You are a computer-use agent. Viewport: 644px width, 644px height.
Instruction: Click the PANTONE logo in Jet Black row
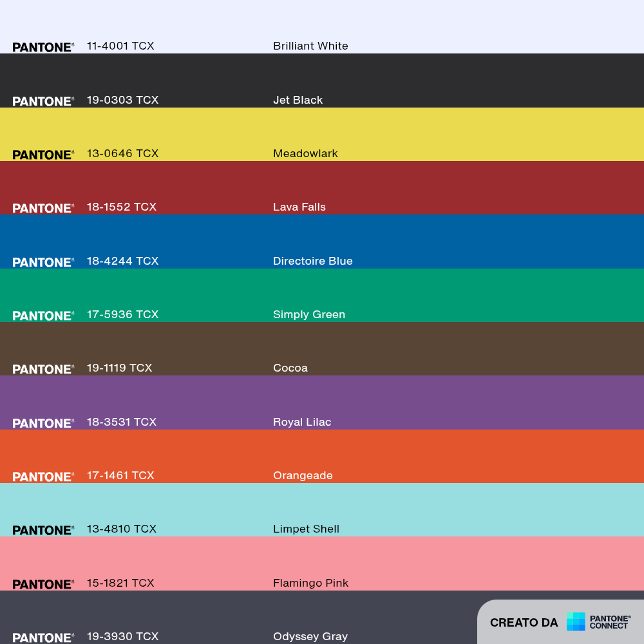coord(44,102)
